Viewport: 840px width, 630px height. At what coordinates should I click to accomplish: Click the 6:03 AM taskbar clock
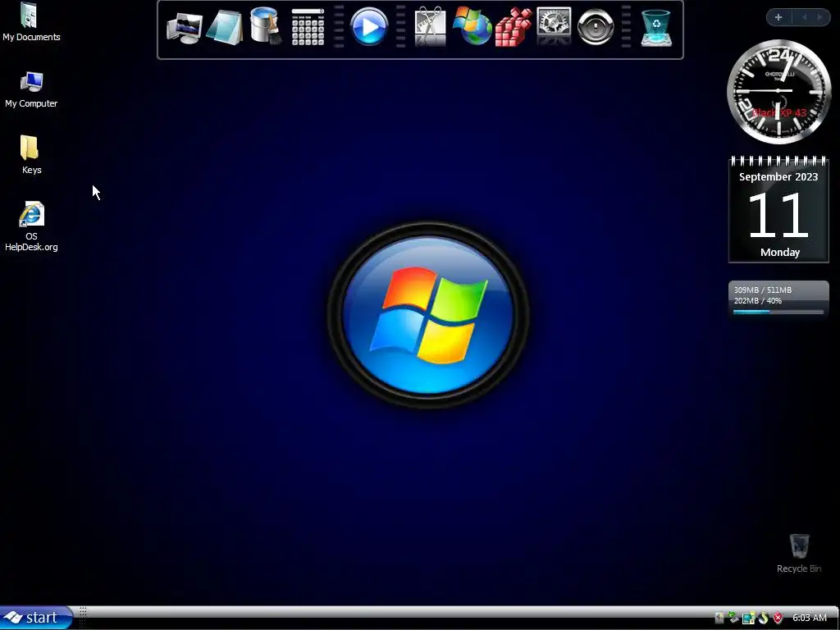[x=809, y=619]
